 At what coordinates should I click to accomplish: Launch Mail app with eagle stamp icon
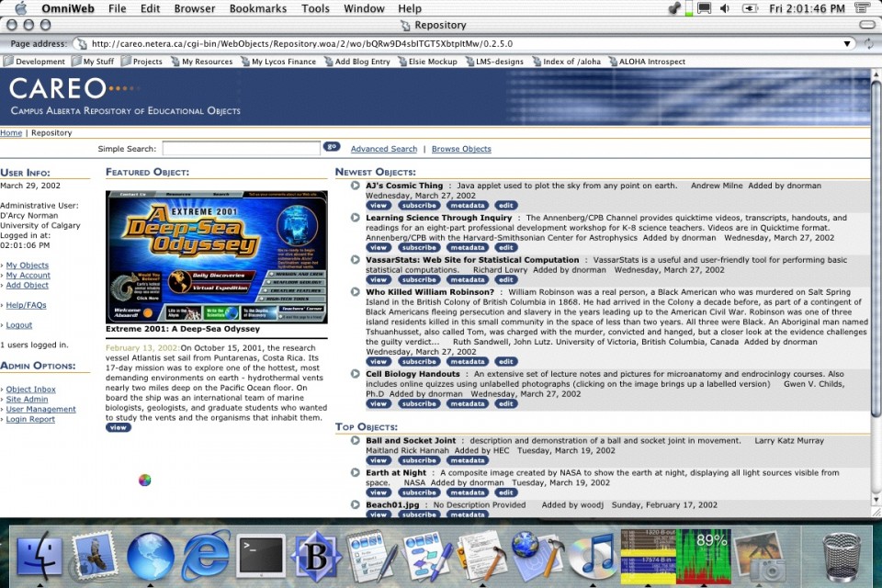pyautogui.click(x=95, y=557)
